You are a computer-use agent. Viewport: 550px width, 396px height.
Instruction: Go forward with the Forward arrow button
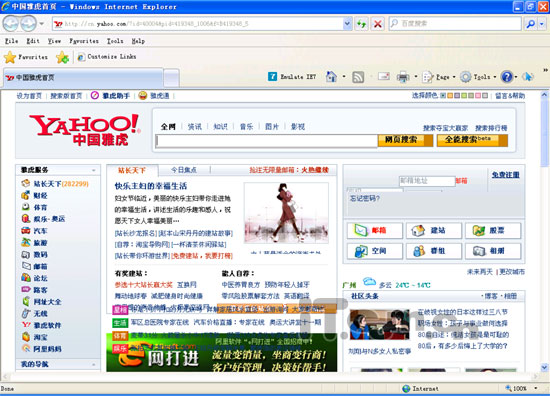pos(28,24)
